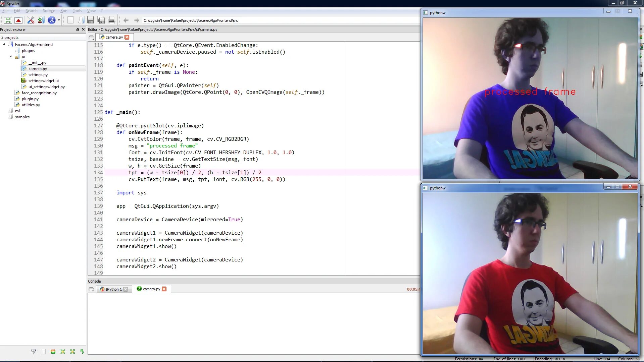Click the working directory path field
Screen dimensions: 644x362
tap(281, 20)
